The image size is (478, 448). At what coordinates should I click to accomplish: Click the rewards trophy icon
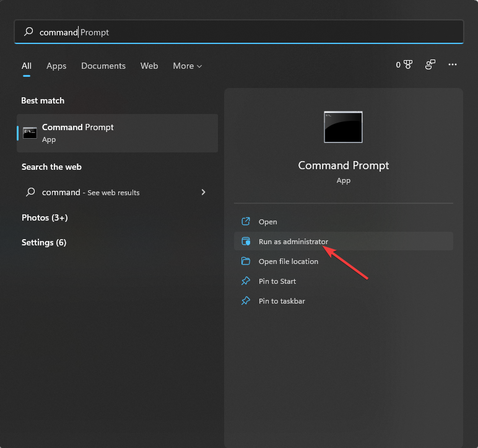(407, 64)
